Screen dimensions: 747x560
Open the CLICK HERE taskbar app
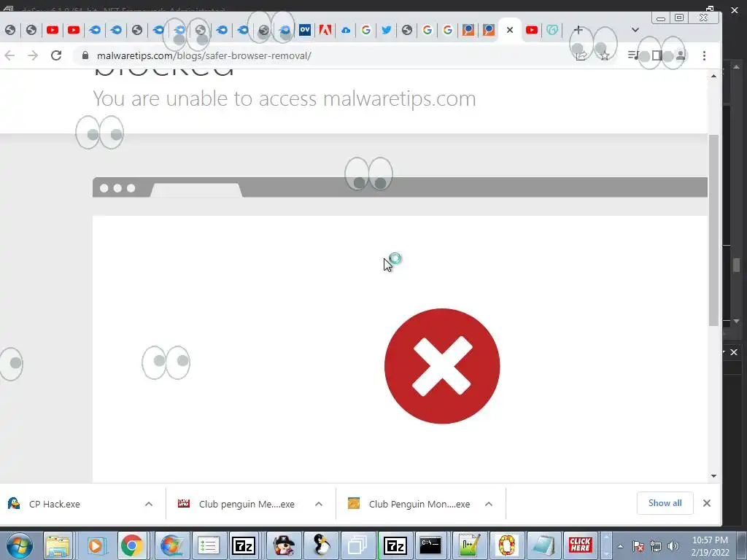(x=580, y=545)
